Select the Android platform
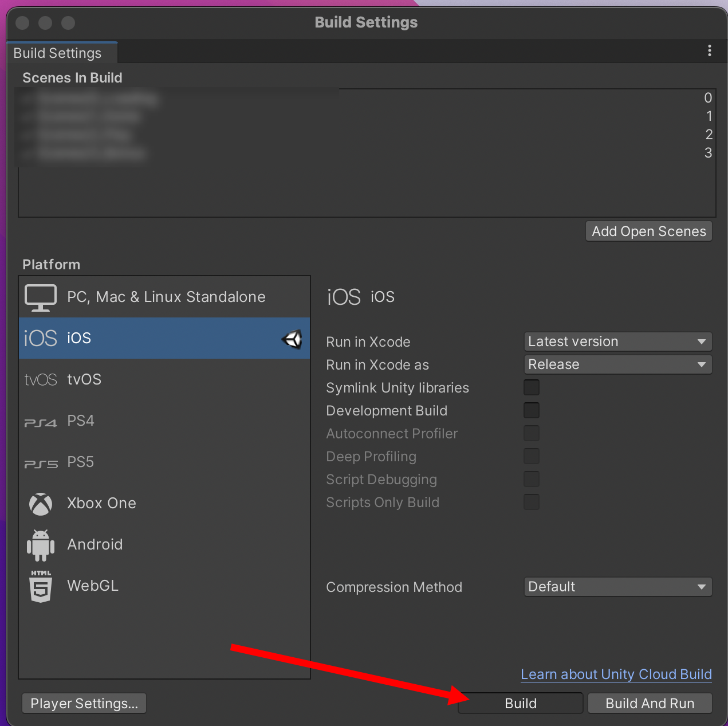Image resolution: width=728 pixels, height=726 pixels. coord(164,545)
